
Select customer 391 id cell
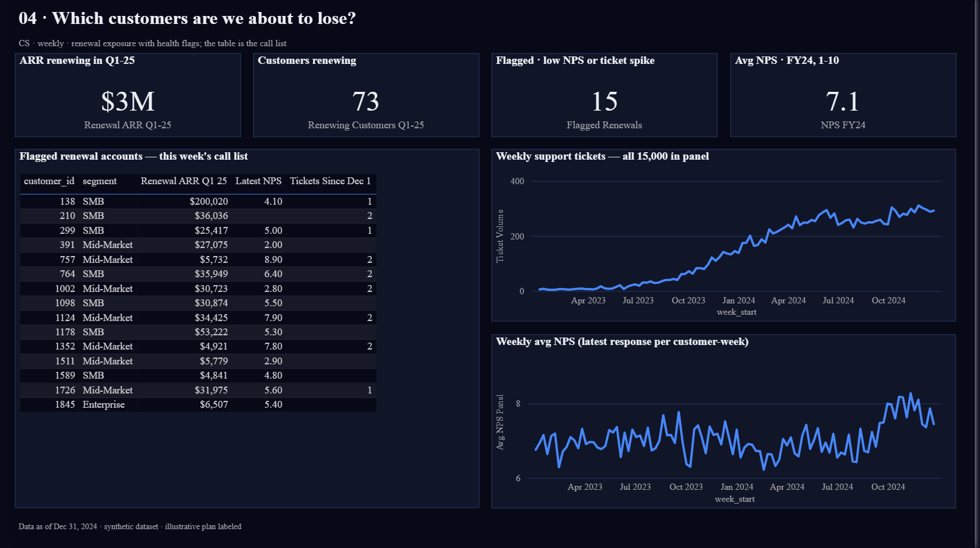[x=67, y=245]
